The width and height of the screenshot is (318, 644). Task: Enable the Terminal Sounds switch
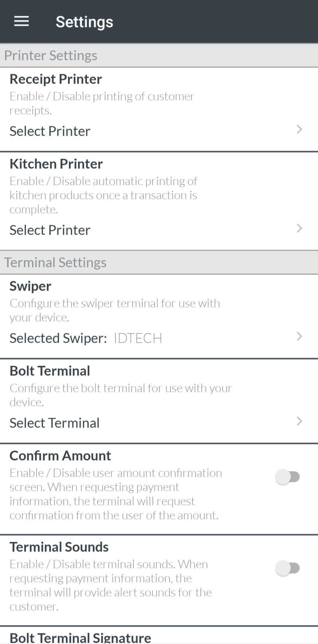288,568
